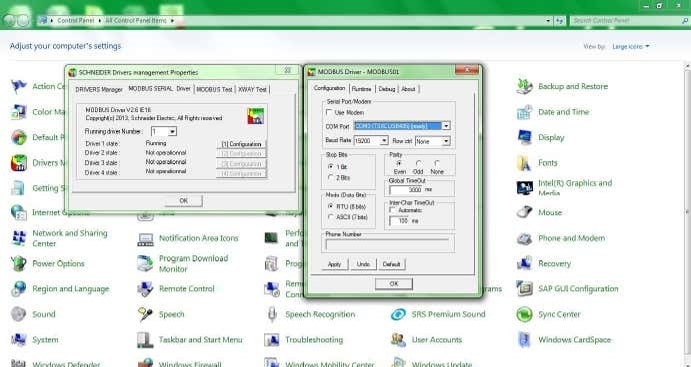Screen dimensions: 691x367
Task: Click All Control Panel Items breadcrumb
Action: point(136,21)
